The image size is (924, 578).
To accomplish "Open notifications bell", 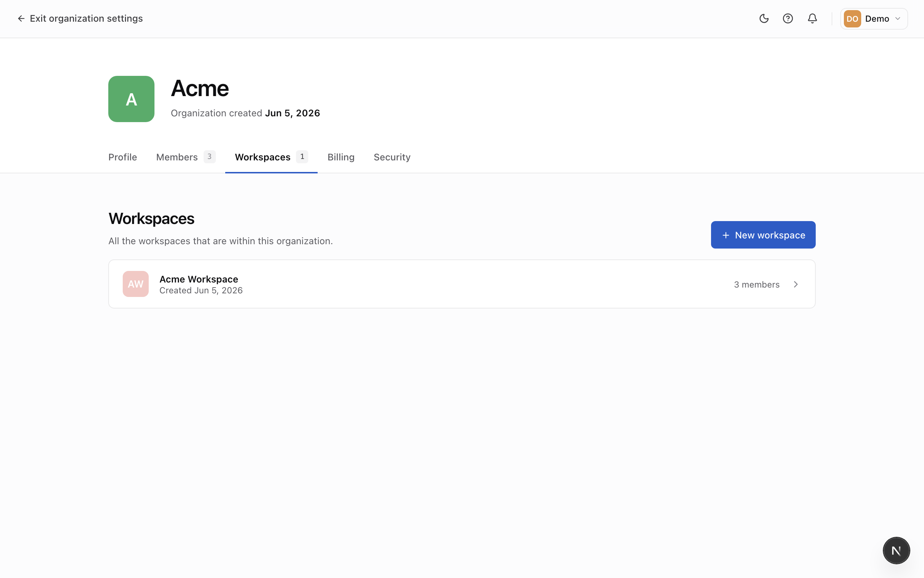I will pos(812,18).
